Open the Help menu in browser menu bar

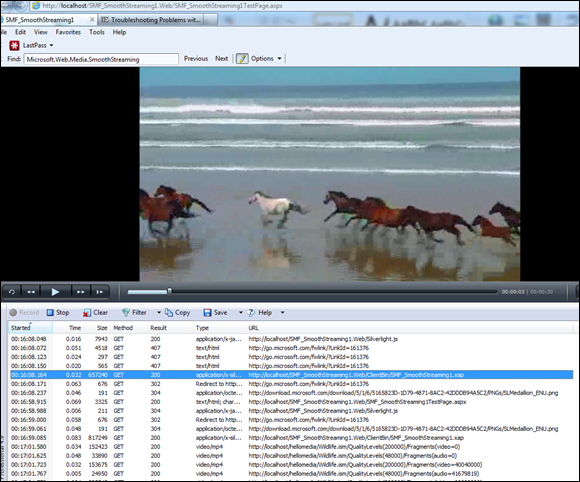pyautogui.click(x=119, y=32)
